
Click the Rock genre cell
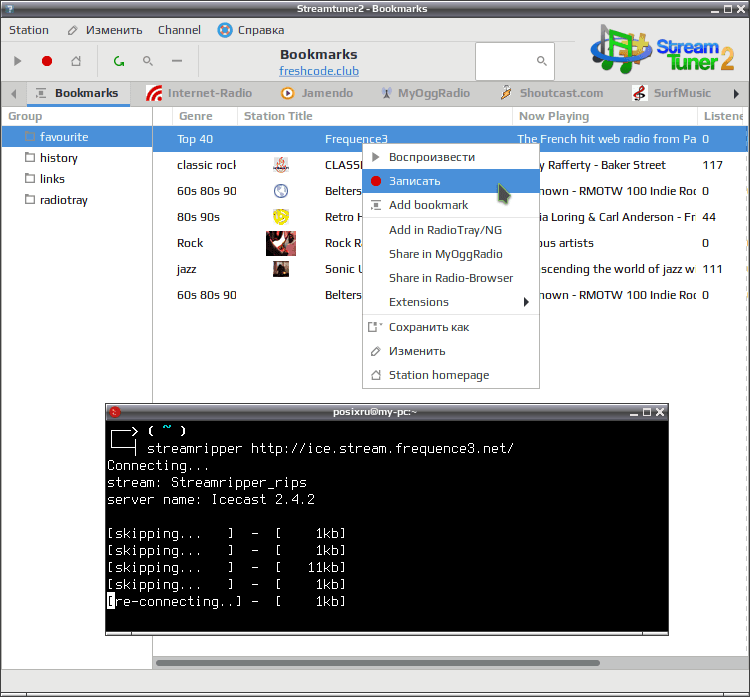pos(190,243)
